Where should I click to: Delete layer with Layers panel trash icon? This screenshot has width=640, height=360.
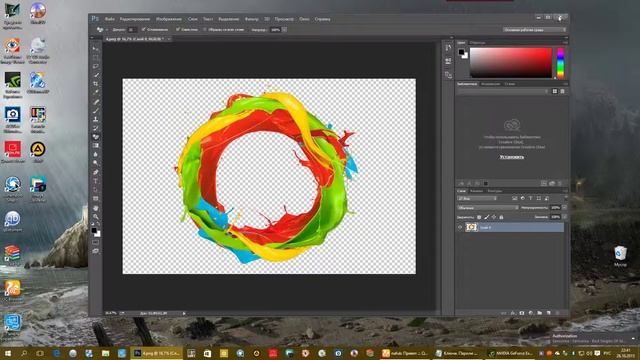558,313
